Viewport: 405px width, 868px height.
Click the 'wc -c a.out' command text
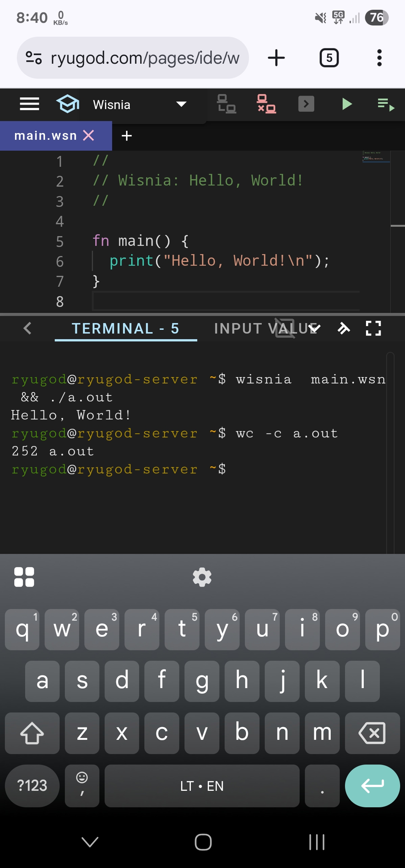[x=287, y=433]
